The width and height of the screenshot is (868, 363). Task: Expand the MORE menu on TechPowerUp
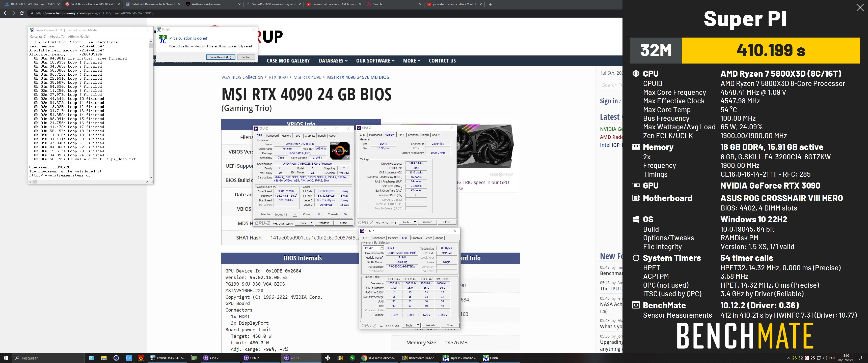(412, 60)
